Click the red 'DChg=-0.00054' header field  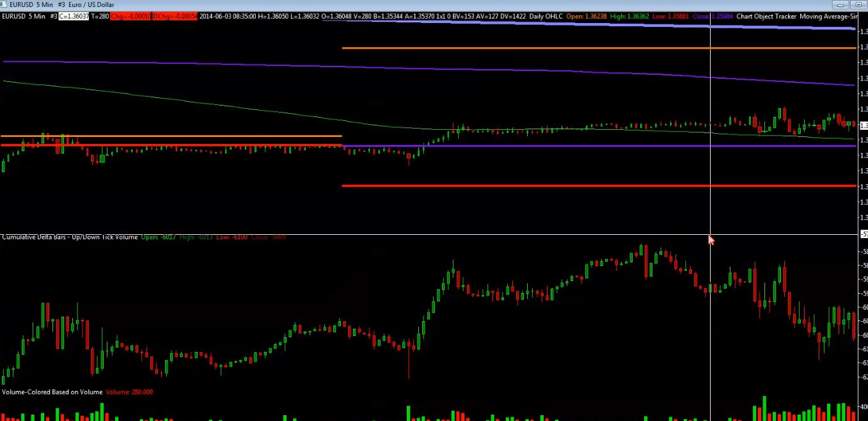175,16
